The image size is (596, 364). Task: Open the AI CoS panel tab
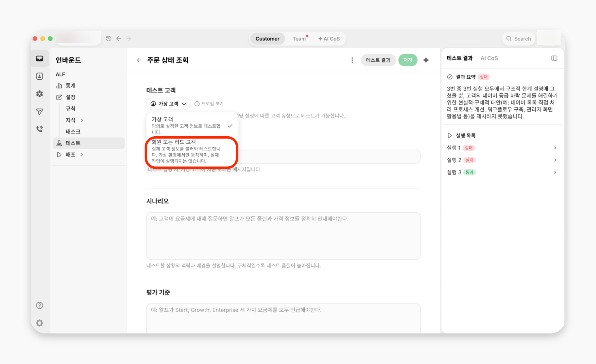[x=489, y=58]
